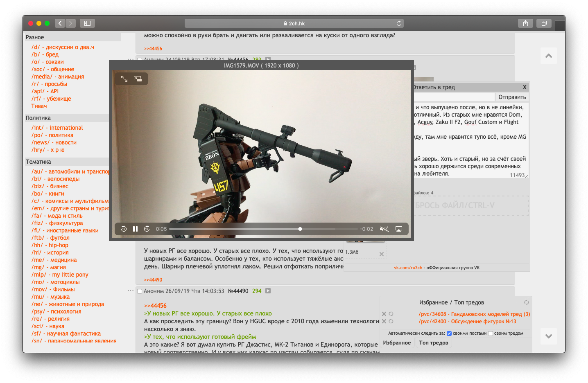588x383 pixels.
Task: Open the /d/ дискуссии о два.ч board
Action: click(x=63, y=47)
